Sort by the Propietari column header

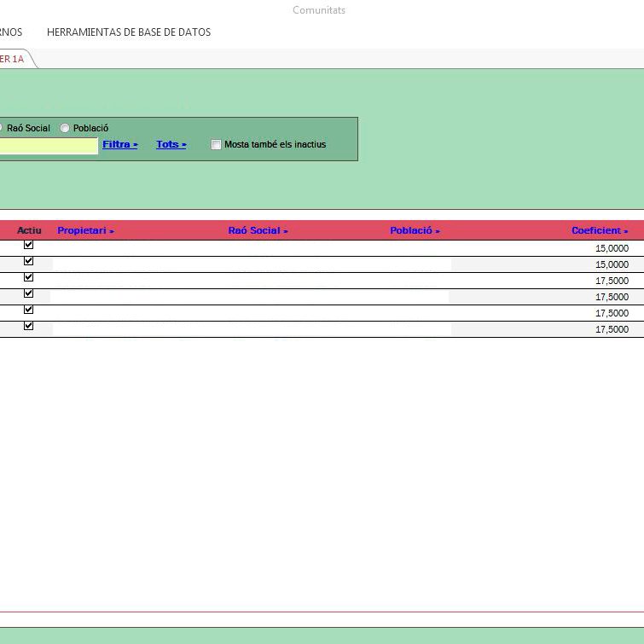coord(85,230)
